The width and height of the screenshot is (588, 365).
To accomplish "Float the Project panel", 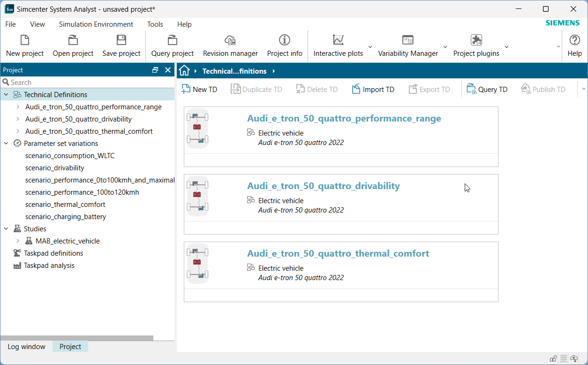I will pos(155,70).
